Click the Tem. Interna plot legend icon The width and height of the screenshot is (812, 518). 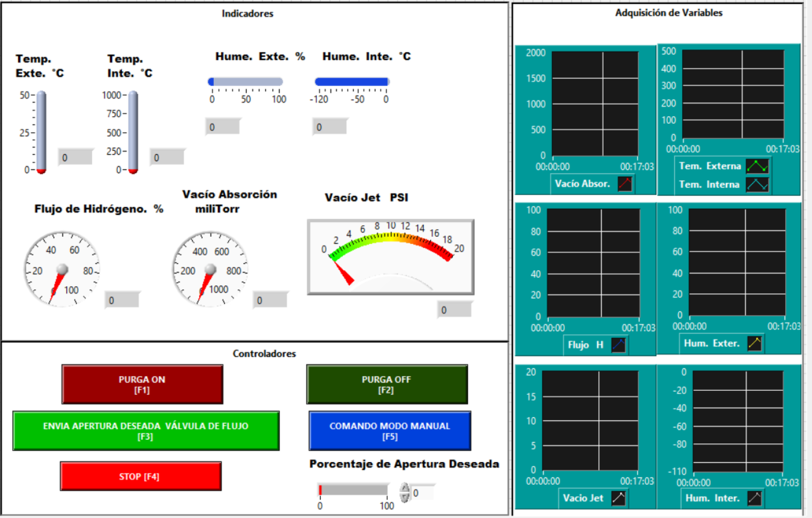(x=757, y=185)
